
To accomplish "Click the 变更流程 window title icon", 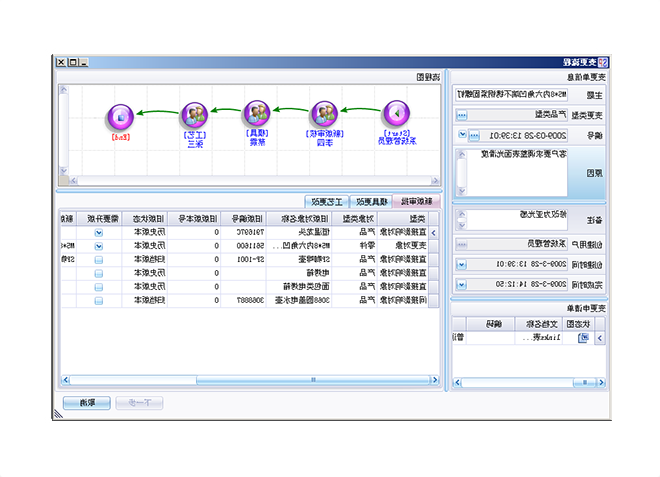I will click(649, 62).
